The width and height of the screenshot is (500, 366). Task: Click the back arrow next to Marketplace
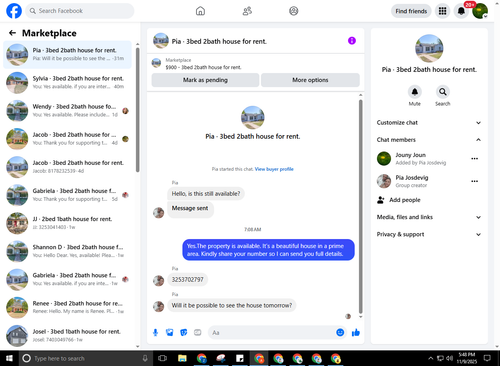pos(12,33)
